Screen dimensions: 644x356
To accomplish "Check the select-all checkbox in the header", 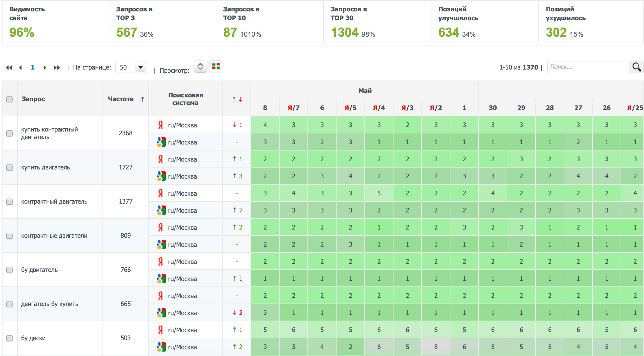I will (x=9, y=99).
